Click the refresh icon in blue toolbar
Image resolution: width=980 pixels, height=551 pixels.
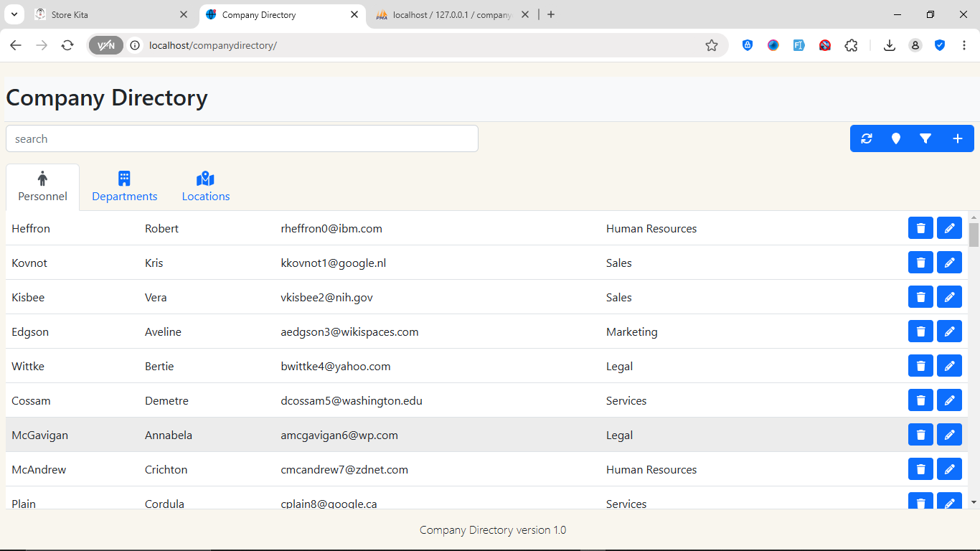click(867, 138)
